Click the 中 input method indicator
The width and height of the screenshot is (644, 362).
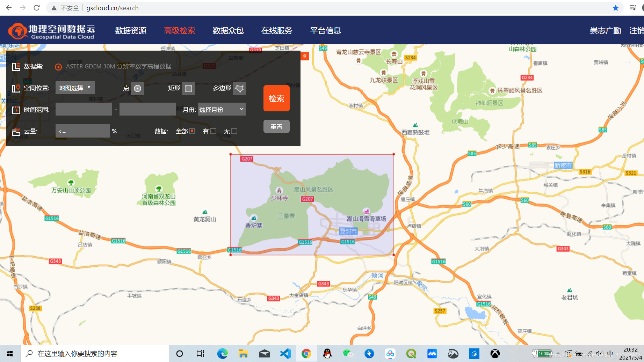[610, 354]
